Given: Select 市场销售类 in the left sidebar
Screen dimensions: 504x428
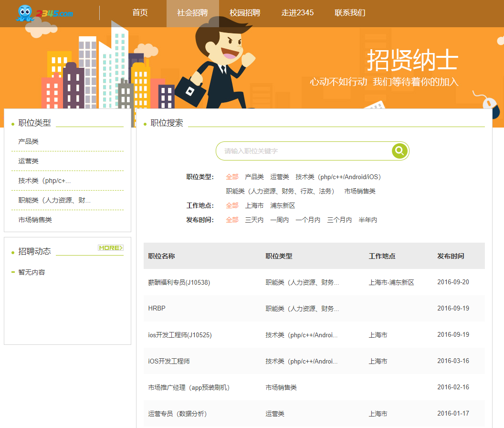Looking at the screenshot, I should tap(35, 220).
